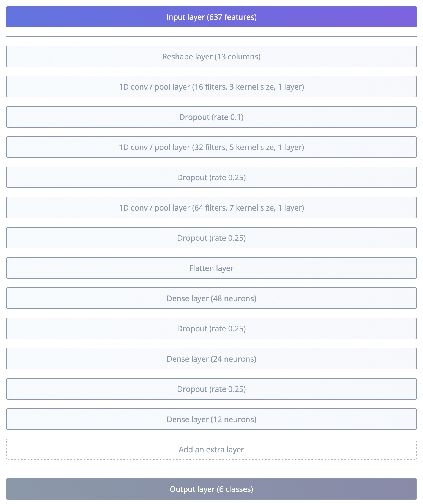Click the Dropout following the 24-neuron dense layer
The height and width of the screenshot is (504, 423).
tap(211, 389)
